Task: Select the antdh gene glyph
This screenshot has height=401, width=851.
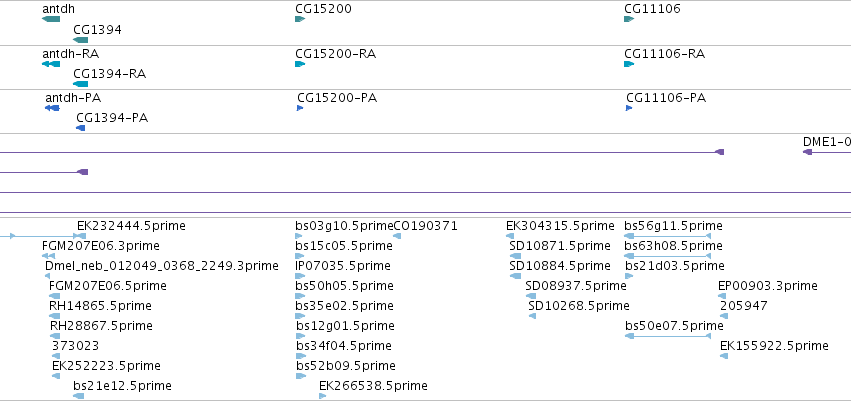Action: [51, 19]
